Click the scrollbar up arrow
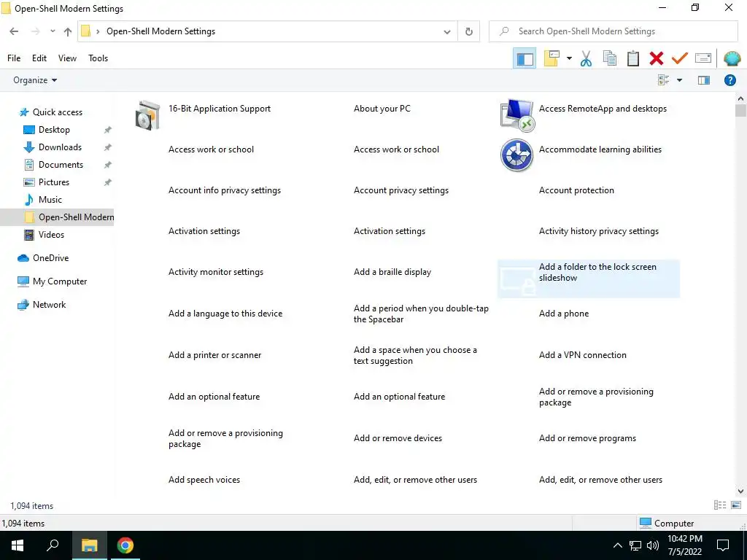Viewport: 747px width, 560px height. [740, 98]
